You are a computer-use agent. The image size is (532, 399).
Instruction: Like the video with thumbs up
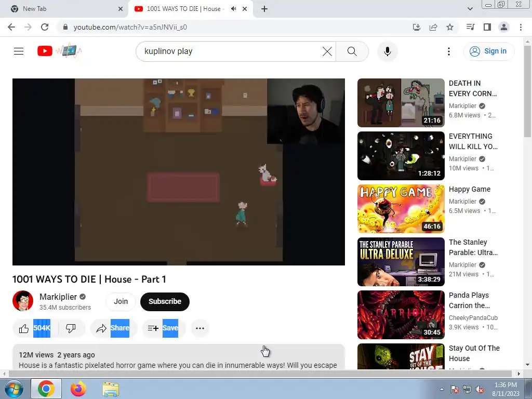click(34, 328)
